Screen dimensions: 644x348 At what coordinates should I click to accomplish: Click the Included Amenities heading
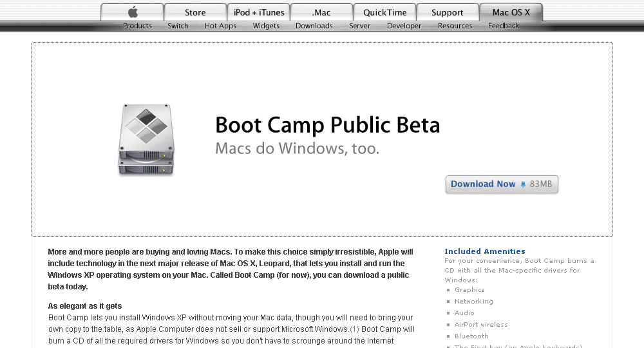point(485,251)
